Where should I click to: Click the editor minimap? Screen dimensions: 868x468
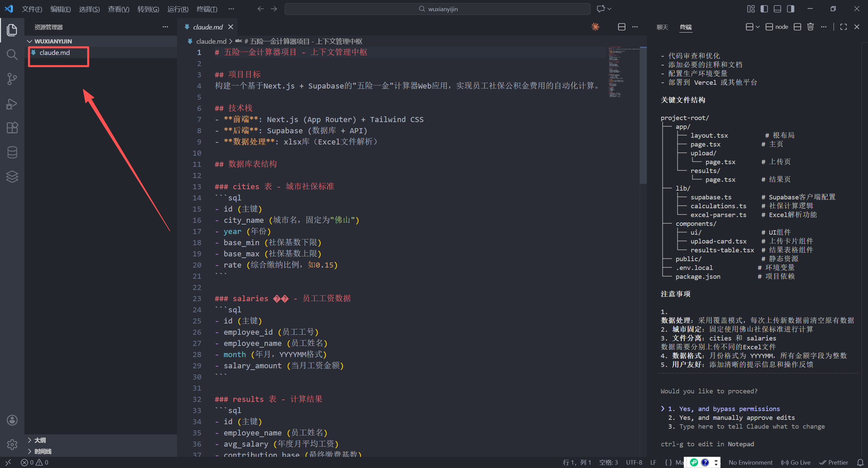[x=623, y=72]
